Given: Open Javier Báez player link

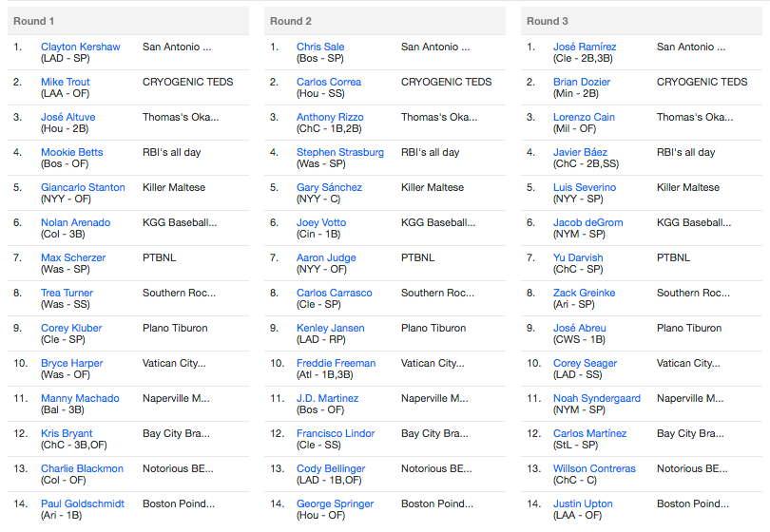Looking at the screenshot, I should [x=581, y=152].
